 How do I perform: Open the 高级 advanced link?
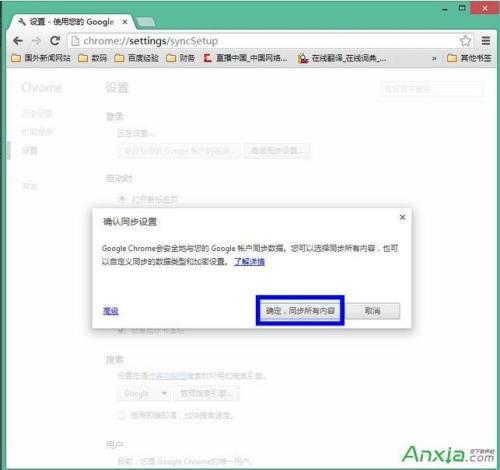[x=111, y=311]
